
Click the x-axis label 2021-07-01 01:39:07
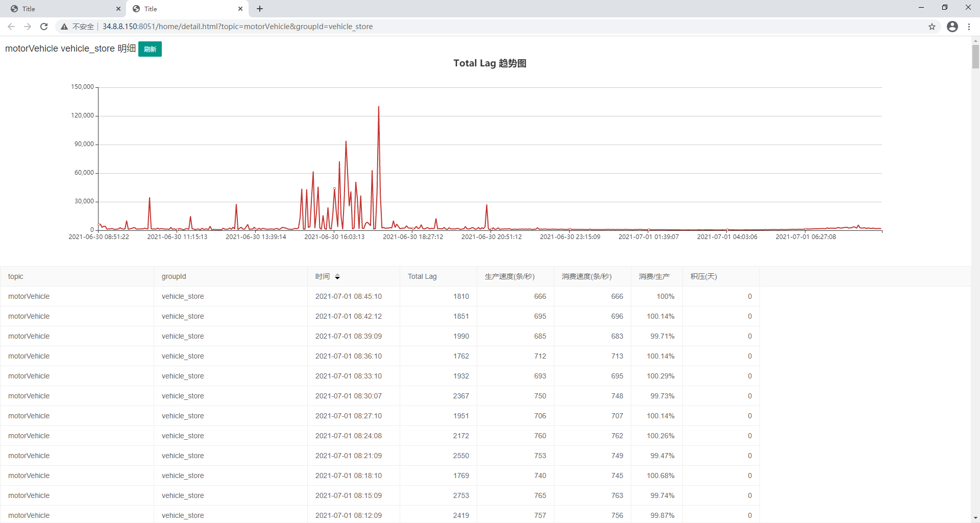tap(649, 237)
